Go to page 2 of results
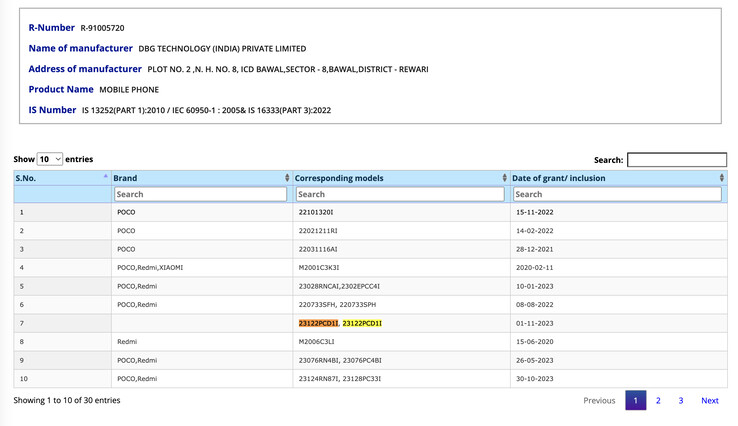This screenshot has height=426, width=738. (x=658, y=401)
